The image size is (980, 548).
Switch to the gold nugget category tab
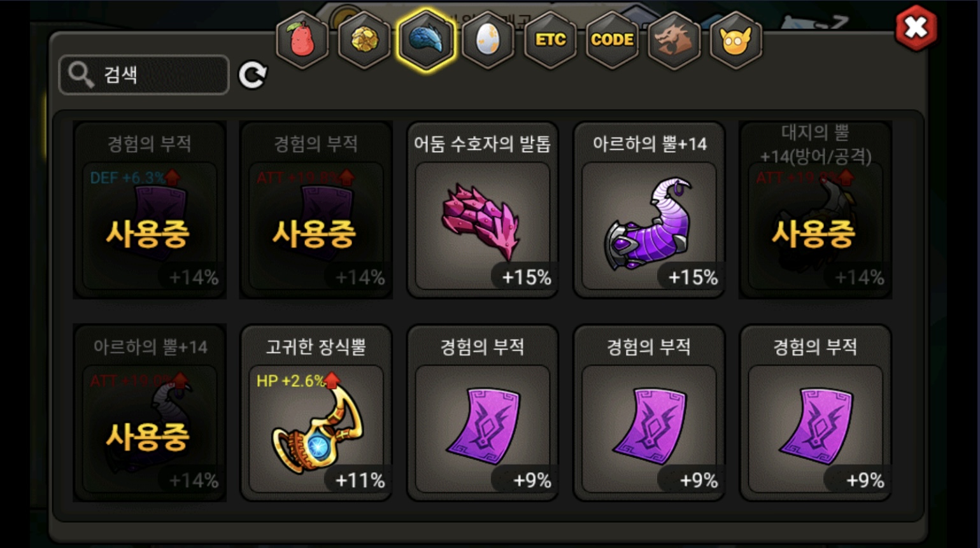coord(364,40)
